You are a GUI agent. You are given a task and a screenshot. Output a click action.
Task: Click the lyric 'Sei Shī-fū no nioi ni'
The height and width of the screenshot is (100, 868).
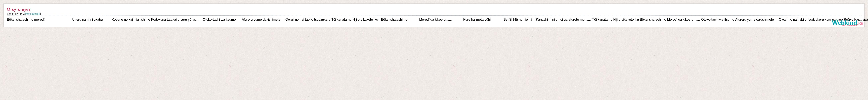tap(518, 20)
